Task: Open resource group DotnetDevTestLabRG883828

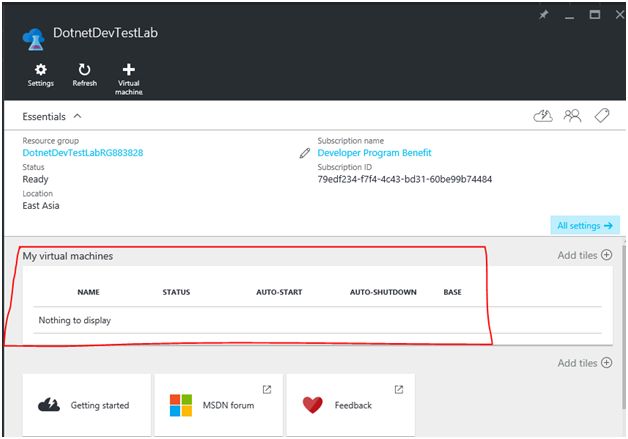Action: pos(82,153)
